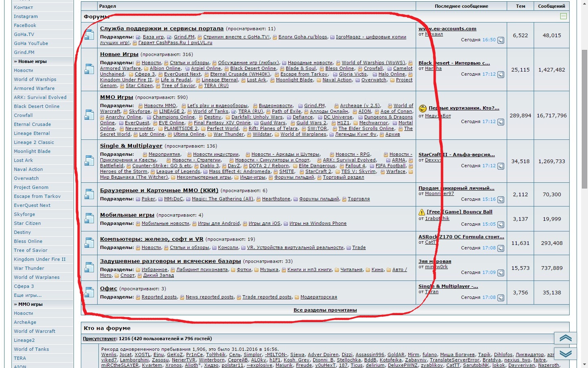Open the Офис forum heading

[x=109, y=289]
